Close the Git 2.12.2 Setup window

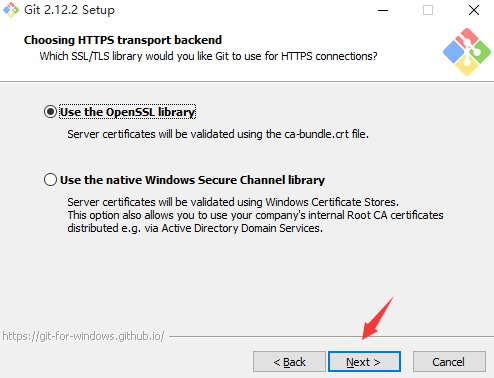[474, 10]
